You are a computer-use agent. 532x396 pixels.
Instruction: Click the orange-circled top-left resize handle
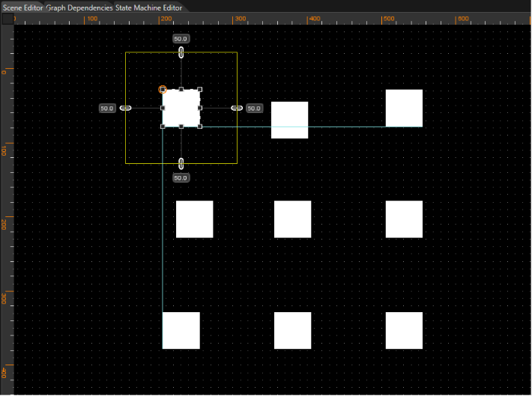pyautogui.click(x=163, y=90)
